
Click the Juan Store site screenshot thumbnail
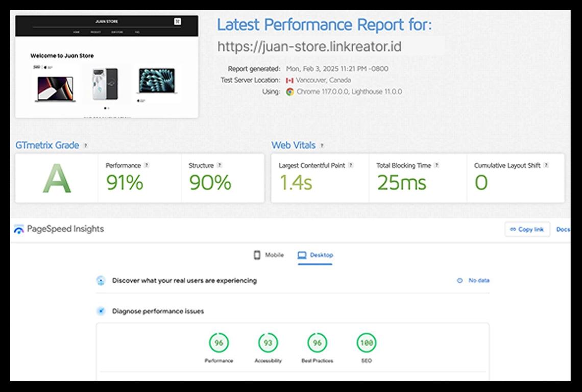[107, 67]
